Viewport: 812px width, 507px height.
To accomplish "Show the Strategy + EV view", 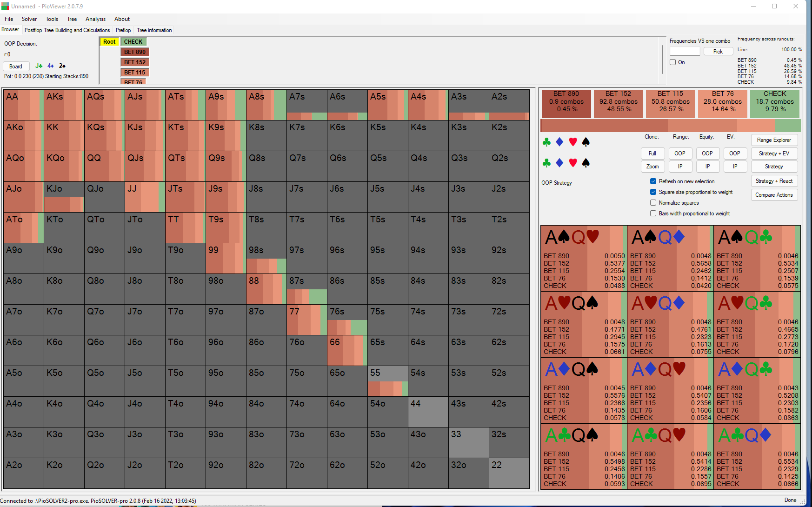I will click(774, 153).
